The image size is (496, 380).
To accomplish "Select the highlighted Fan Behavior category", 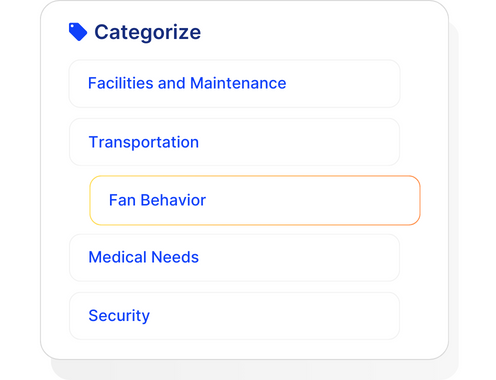I will [x=255, y=200].
